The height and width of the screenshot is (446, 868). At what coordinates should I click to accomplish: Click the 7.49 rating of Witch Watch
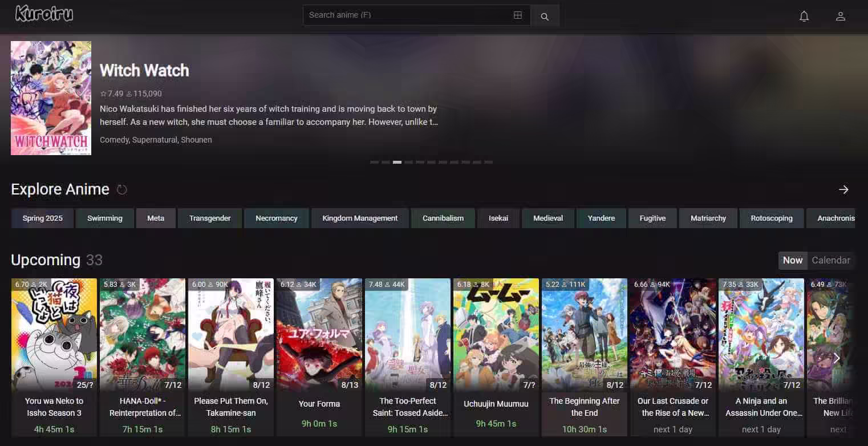(112, 94)
